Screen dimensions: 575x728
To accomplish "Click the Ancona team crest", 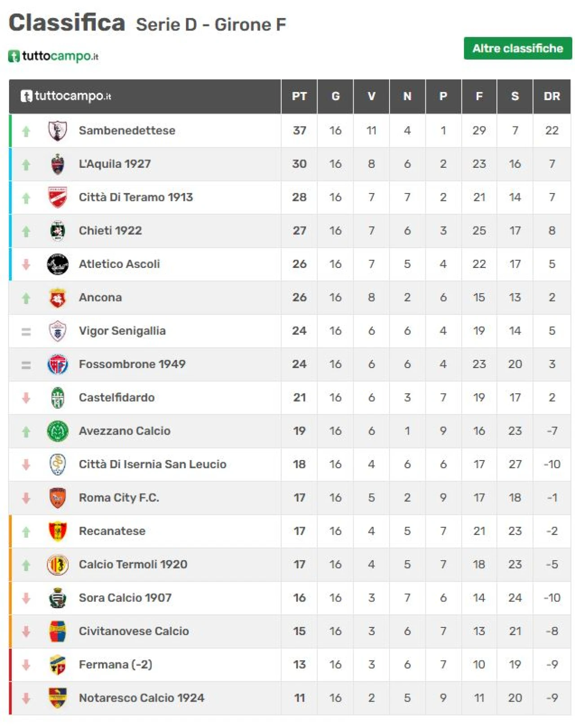I will (57, 298).
